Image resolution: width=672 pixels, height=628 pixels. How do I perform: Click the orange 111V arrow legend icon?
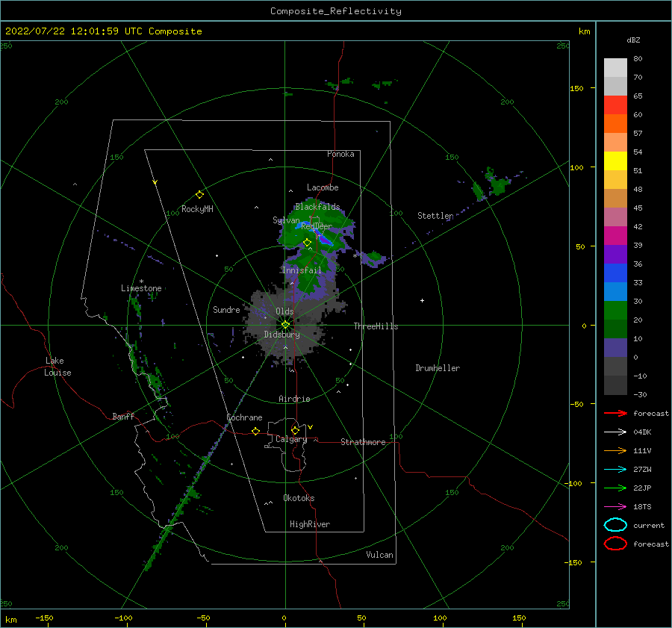615,450
